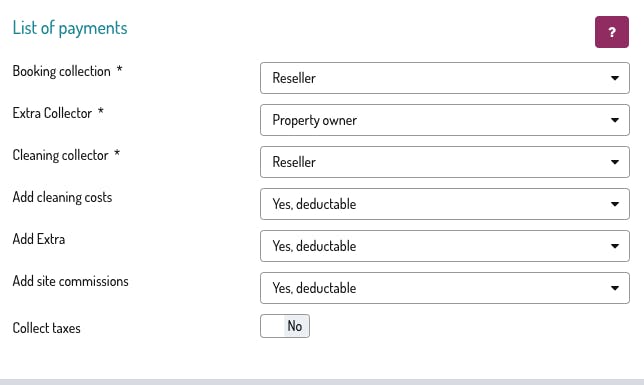Open the Add site commissions dropdown
Screen dimensions: 644x385
[444, 288]
